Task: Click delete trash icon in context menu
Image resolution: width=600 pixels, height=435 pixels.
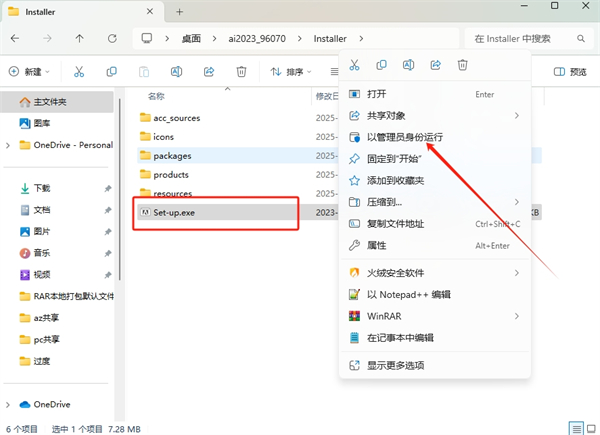Action: coord(463,65)
